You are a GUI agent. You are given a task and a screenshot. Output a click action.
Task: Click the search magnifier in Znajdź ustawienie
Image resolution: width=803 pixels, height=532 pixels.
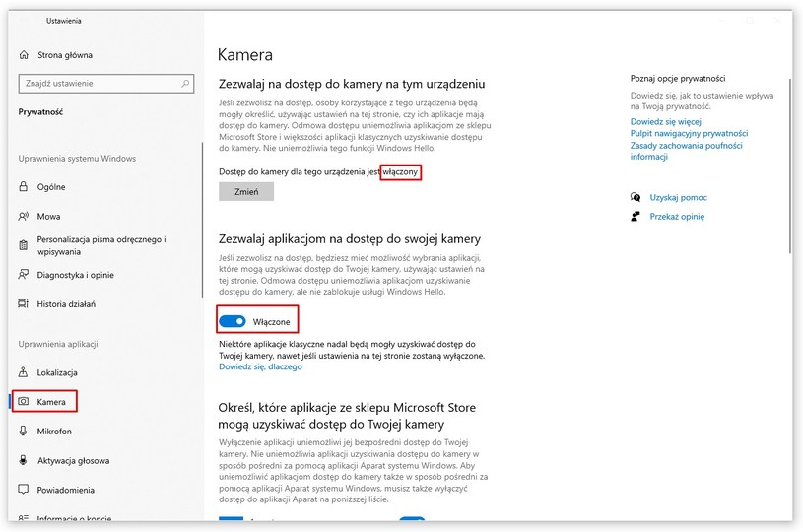(x=185, y=83)
